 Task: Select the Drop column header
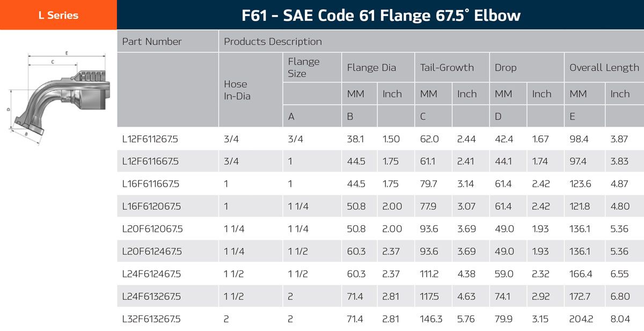(506, 68)
